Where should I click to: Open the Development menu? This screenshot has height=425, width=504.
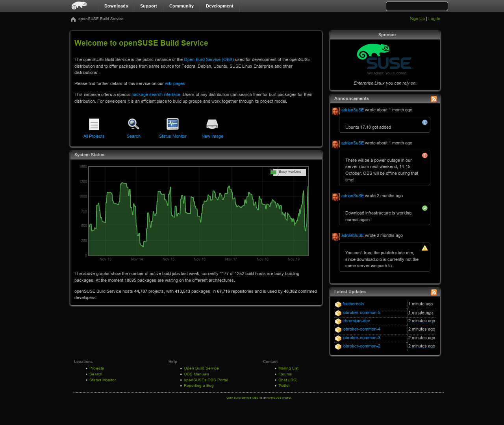[220, 6]
